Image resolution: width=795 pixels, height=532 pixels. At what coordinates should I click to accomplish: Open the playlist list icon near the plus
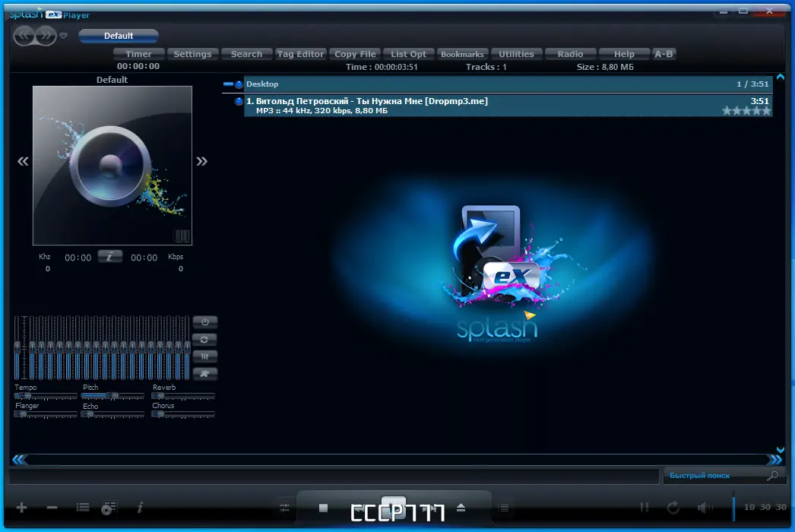[82, 508]
